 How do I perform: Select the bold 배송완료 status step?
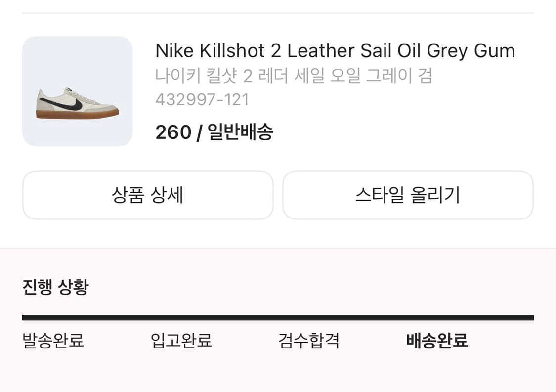click(x=437, y=341)
